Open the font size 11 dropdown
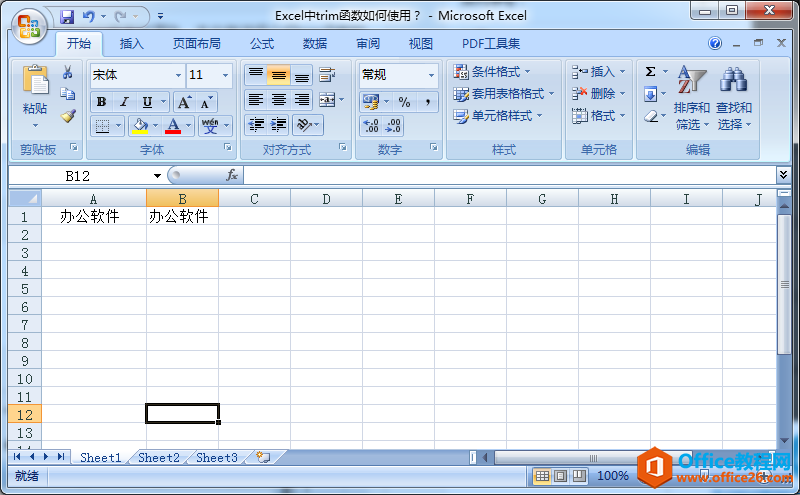Viewport: 800px width, 495px height. [x=225, y=76]
